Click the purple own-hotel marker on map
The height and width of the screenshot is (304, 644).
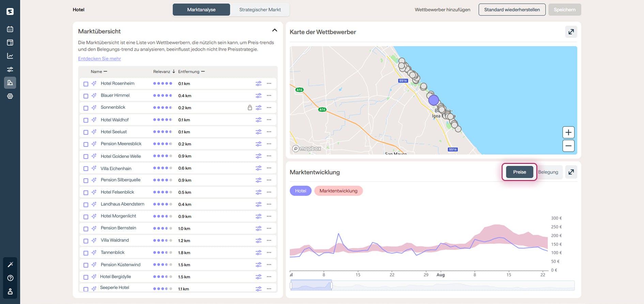coord(433,100)
